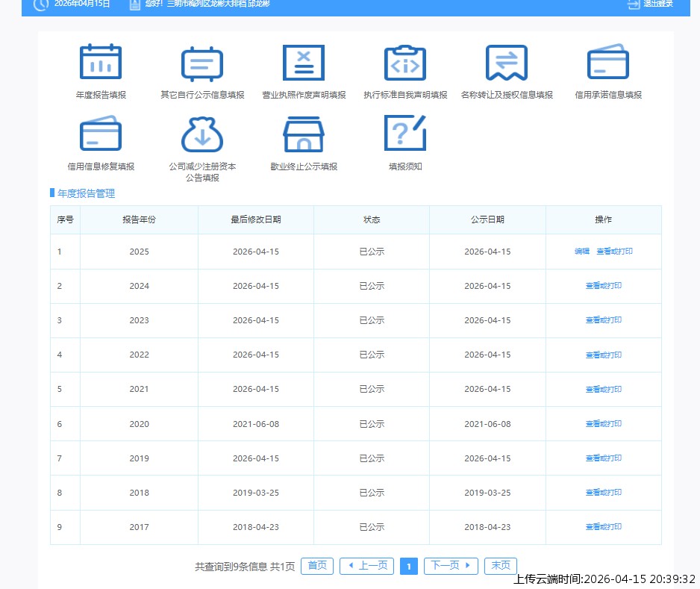Select page 1 in pagination

point(409,567)
